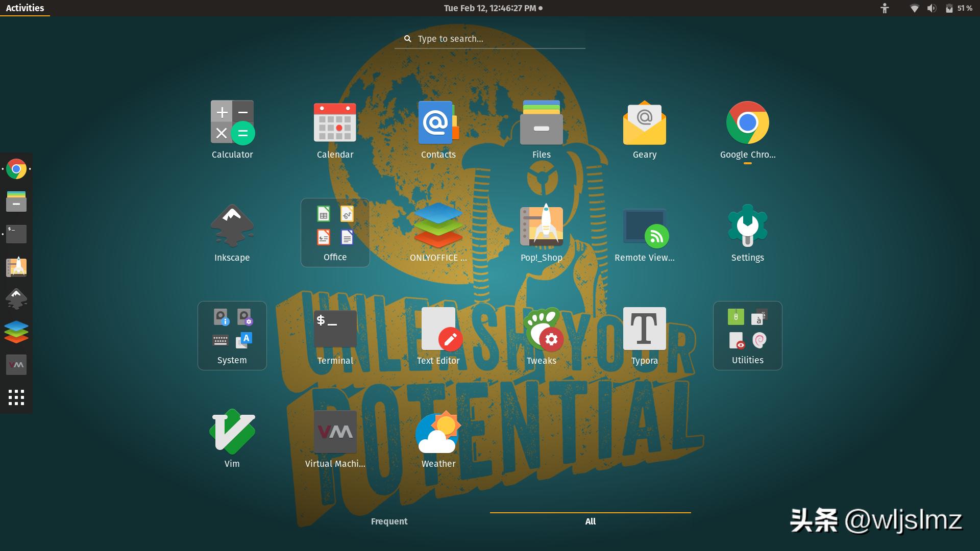Open Inkscape

[x=232, y=226]
